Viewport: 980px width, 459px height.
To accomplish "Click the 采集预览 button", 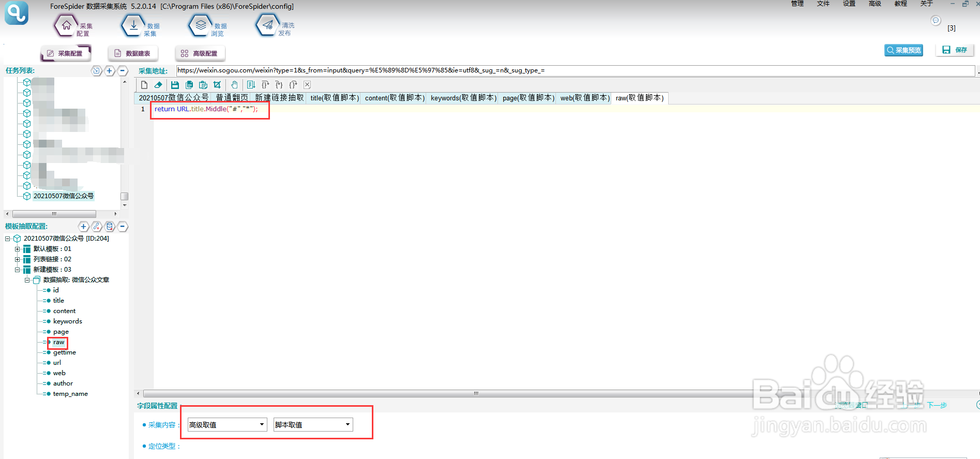I will click(904, 50).
